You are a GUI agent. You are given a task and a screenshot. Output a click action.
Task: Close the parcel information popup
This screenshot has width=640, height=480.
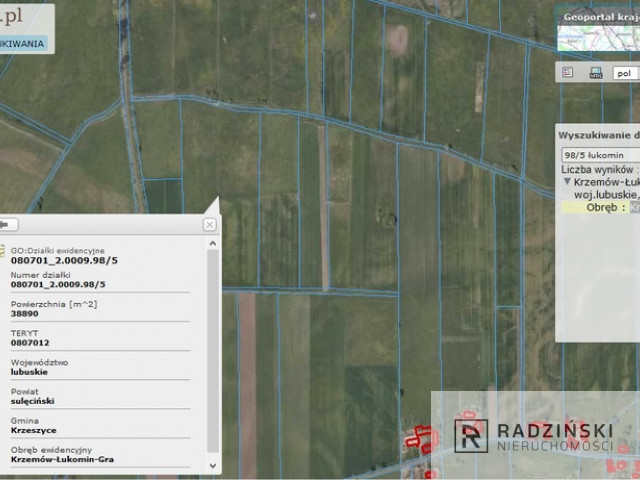[209, 224]
